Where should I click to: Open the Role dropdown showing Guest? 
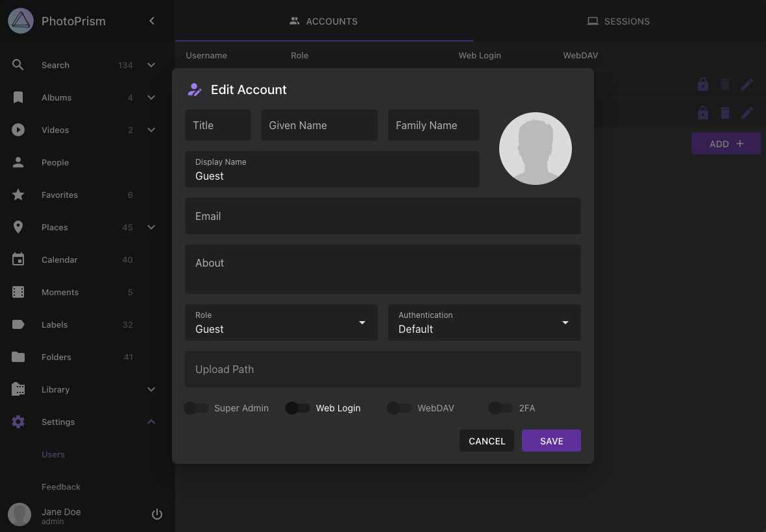(281, 322)
